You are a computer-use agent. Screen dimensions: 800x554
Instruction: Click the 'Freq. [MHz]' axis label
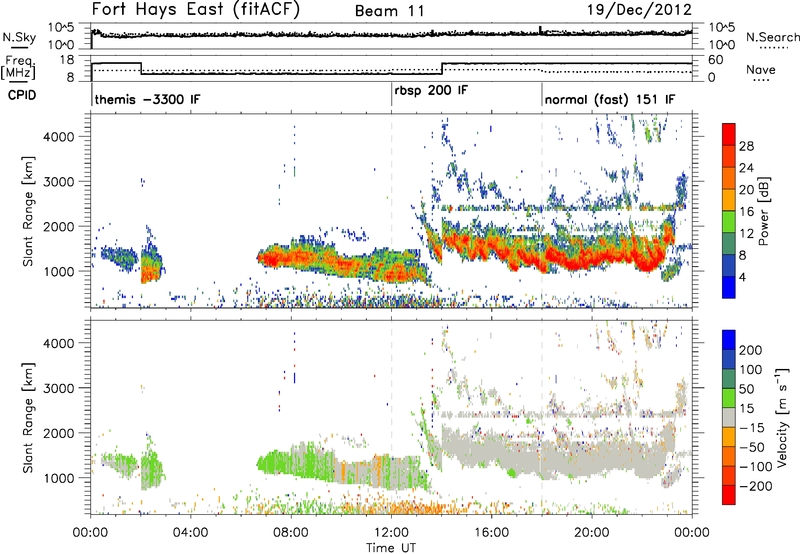click(19, 67)
